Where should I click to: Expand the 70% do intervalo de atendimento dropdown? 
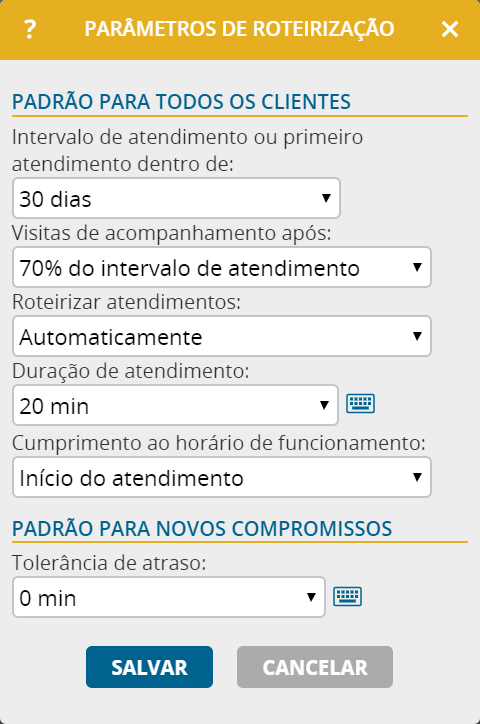click(222, 267)
